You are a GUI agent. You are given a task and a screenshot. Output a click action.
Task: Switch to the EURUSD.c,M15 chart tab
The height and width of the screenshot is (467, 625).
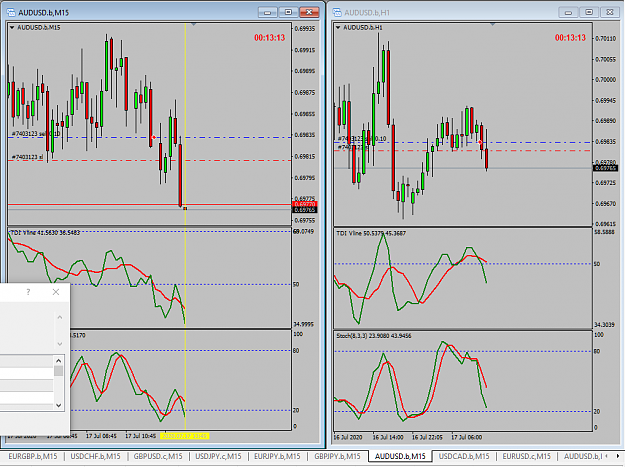[x=527, y=456]
